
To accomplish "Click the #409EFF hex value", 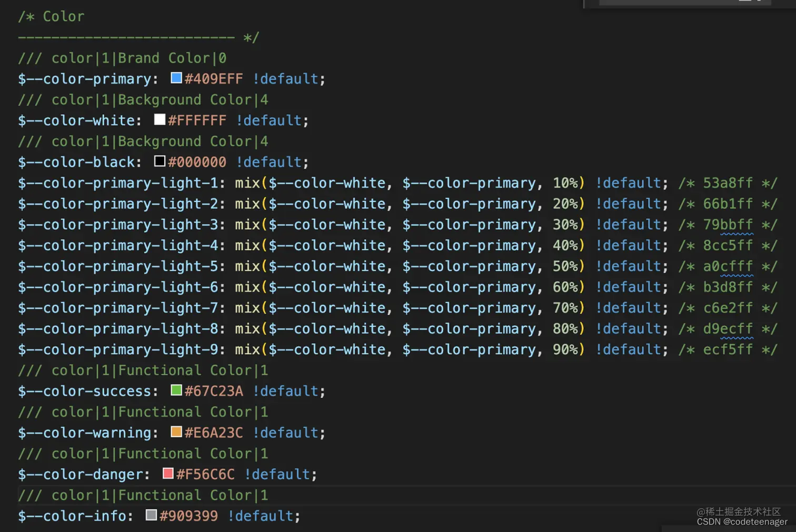I will pyautogui.click(x=214, y=79).
